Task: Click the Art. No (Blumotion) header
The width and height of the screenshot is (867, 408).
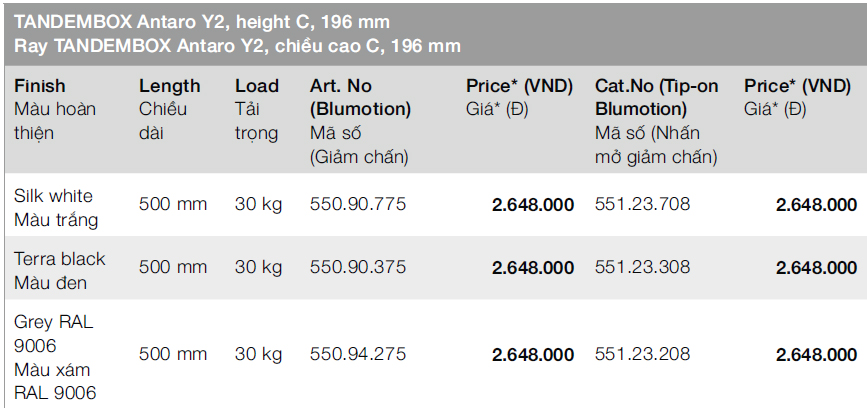Action: pos(360,97)
